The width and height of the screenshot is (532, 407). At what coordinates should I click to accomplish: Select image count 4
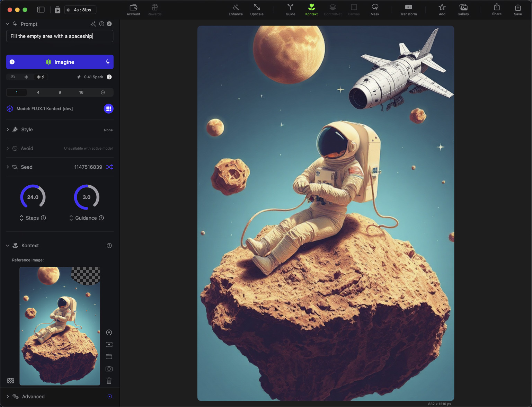[x=38, y=92]
